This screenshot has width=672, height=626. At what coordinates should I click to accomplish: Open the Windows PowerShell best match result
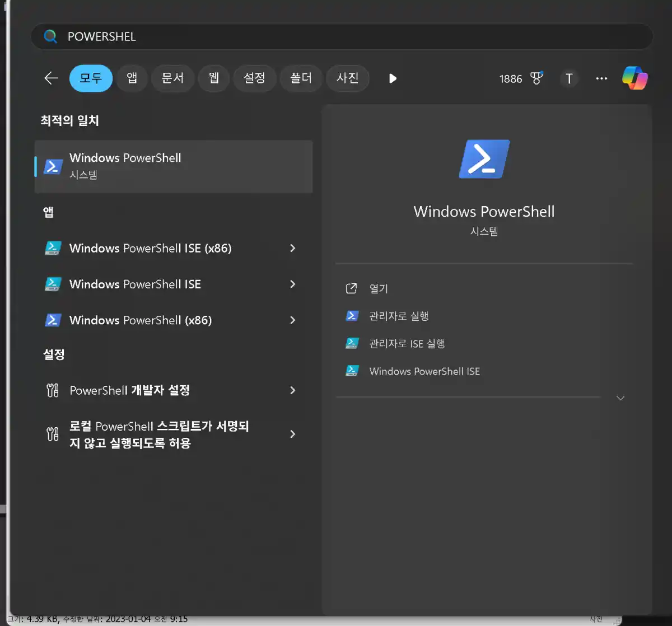pyautogui.click(x=174, y=166)
